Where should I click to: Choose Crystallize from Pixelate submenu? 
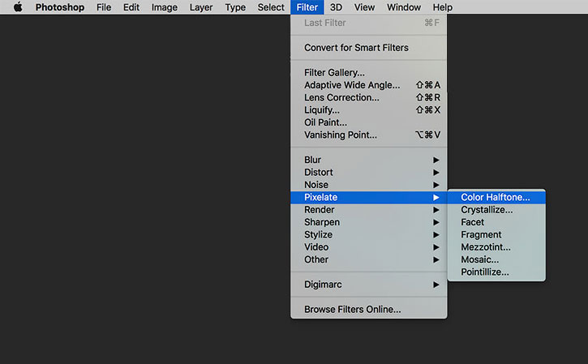496,209
